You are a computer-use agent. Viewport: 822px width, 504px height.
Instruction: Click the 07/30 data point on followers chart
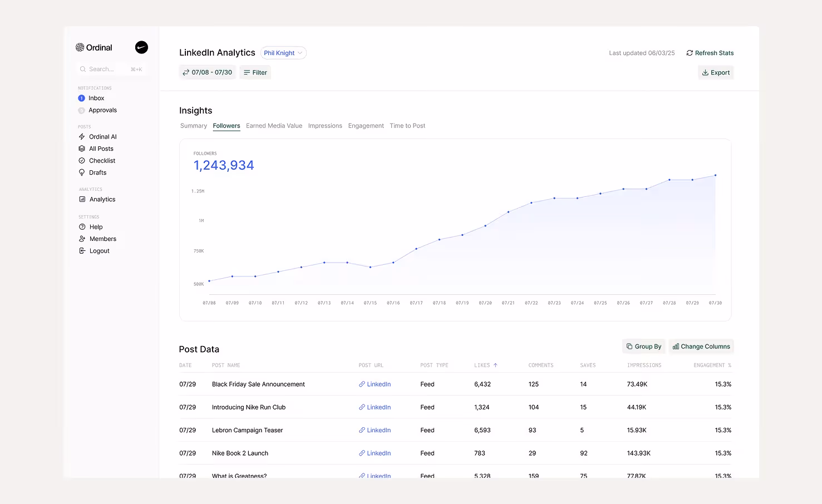[715, 175]
